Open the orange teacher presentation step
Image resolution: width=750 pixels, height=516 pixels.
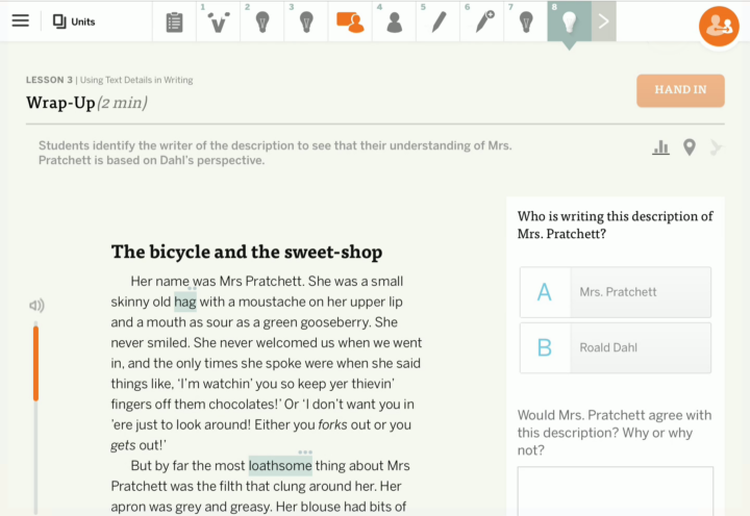tap(350, 22)
